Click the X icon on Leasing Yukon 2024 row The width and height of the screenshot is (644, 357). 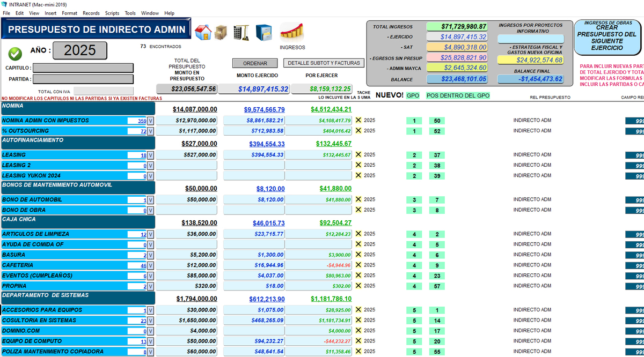[358, 175]
